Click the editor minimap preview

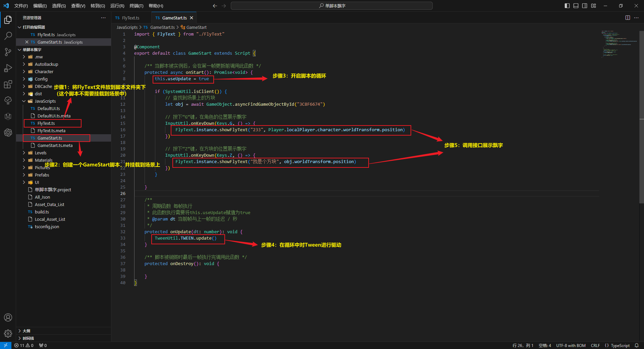click(x=619, y=44)
